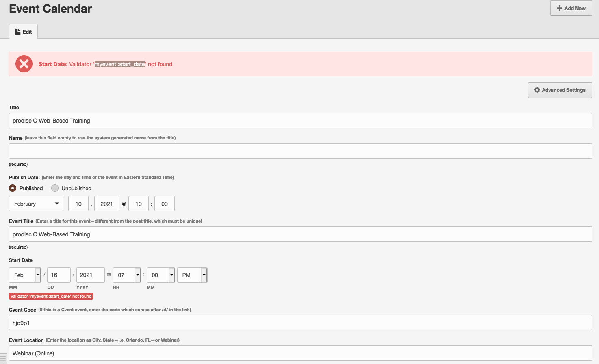
Task: Click the Add New button
Action: click(571, 8)
